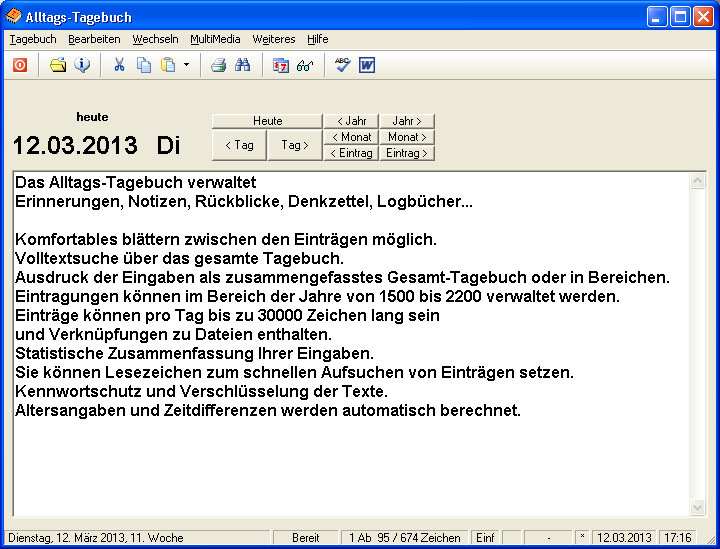Click the blue info bubble icon
This screenshot has width=720, height=549.
click(82, 65)
